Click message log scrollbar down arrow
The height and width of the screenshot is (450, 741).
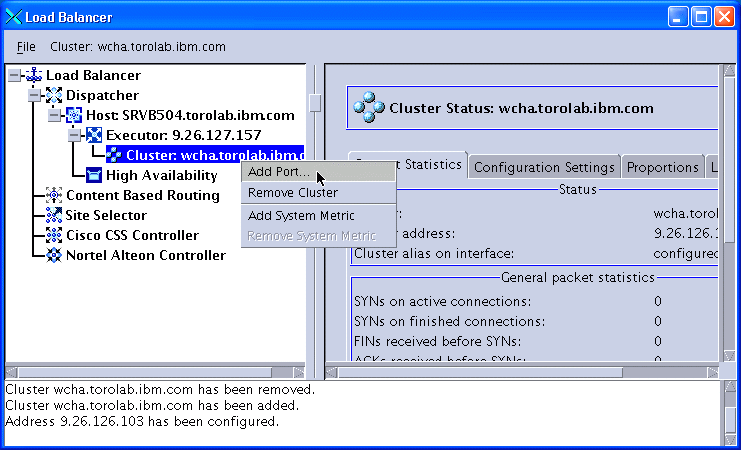coord(729,439)
